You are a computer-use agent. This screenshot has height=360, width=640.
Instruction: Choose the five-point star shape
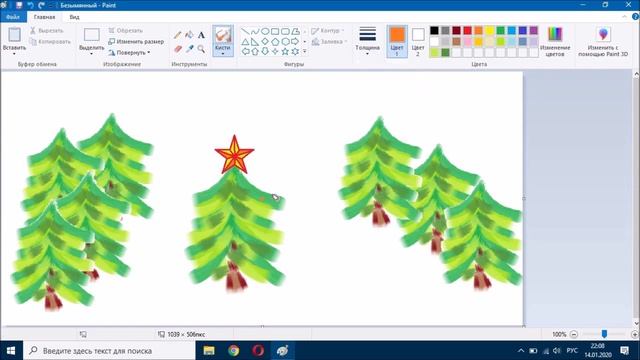285,51
